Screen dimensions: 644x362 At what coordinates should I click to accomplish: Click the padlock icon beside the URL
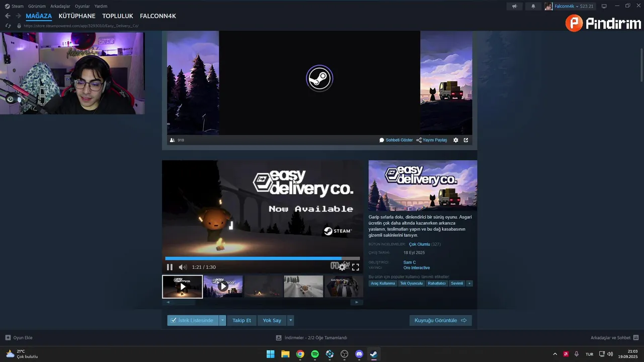coord(19,26)
